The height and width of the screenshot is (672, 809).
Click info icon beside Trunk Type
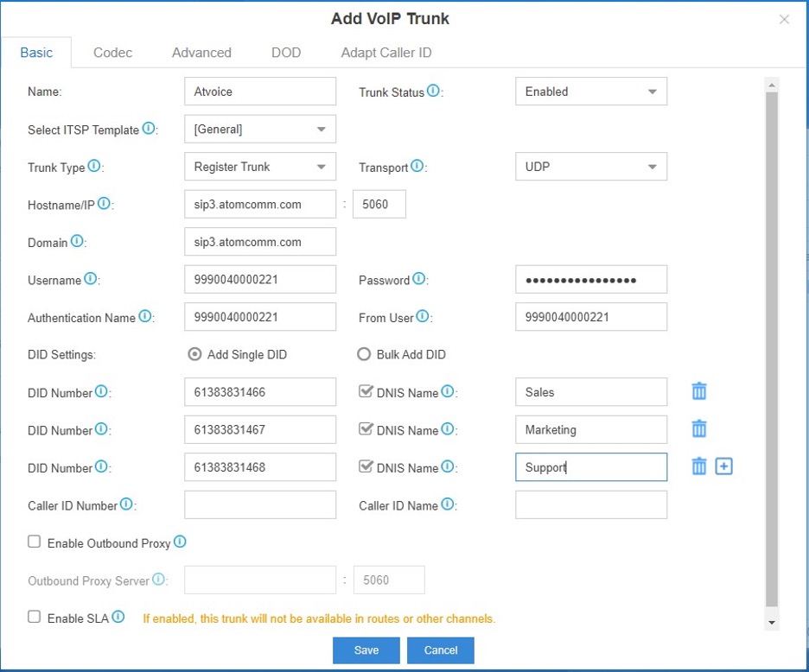(x=94, y=166)
